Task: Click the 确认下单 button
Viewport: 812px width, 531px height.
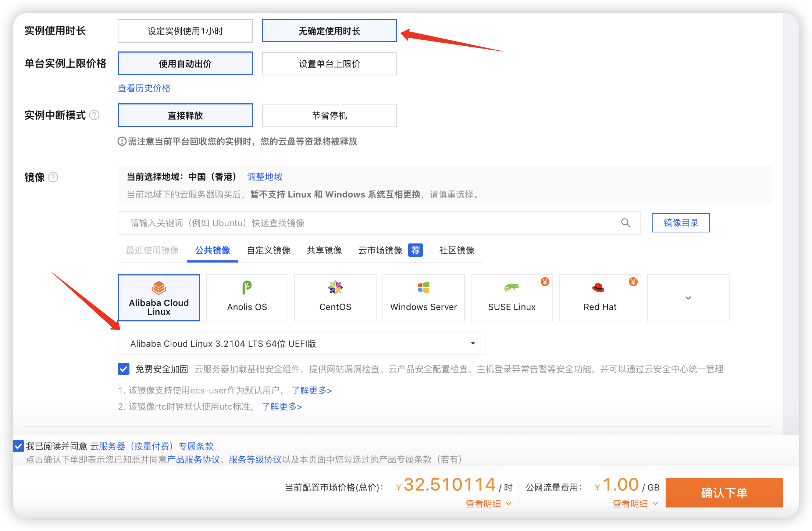Action: pos(724,493)
